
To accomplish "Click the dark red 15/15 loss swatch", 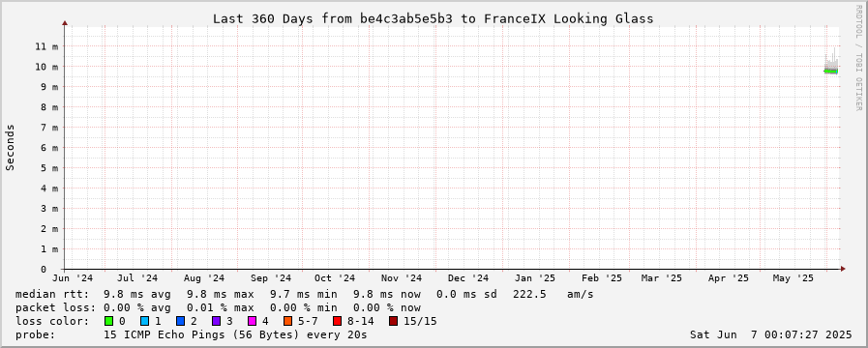I will tap(393, 321).
